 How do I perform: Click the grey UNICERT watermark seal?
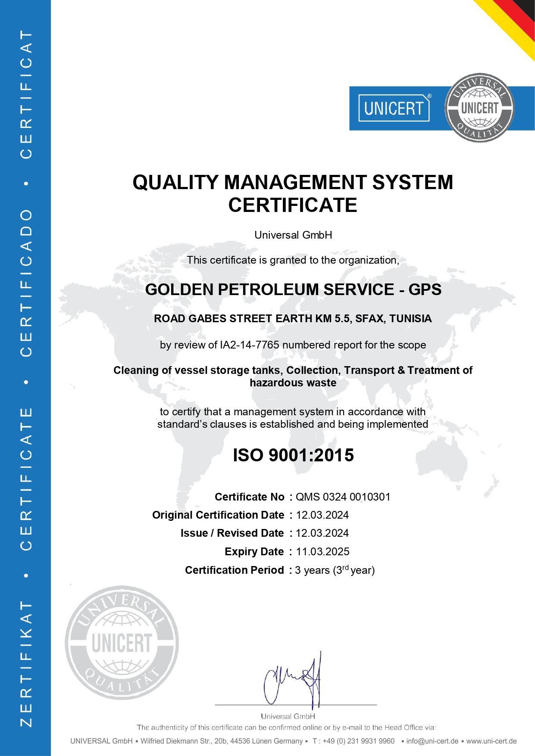pyautogui.click(x=122, y=642)
